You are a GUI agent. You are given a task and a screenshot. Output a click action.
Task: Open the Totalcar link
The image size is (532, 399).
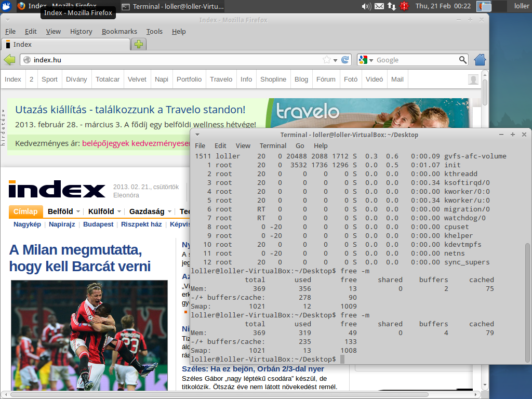pos(108,79)
